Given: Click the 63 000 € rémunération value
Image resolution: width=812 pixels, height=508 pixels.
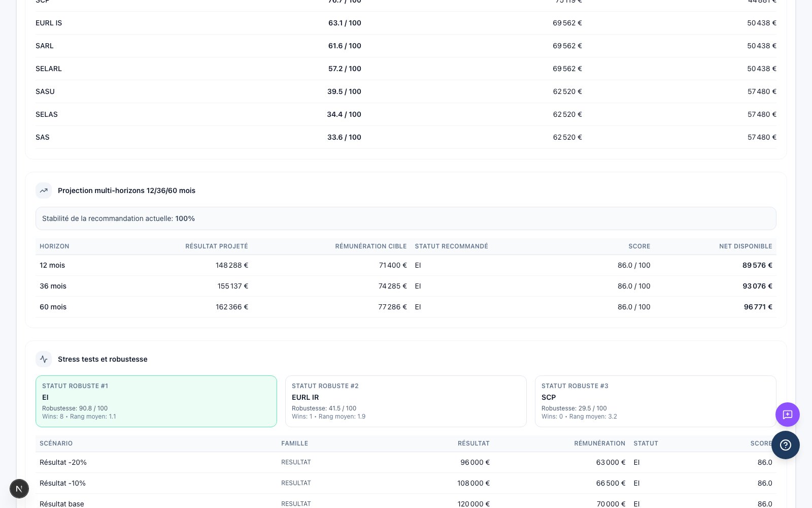Looking at the screenshot, I should coord(611,462).
